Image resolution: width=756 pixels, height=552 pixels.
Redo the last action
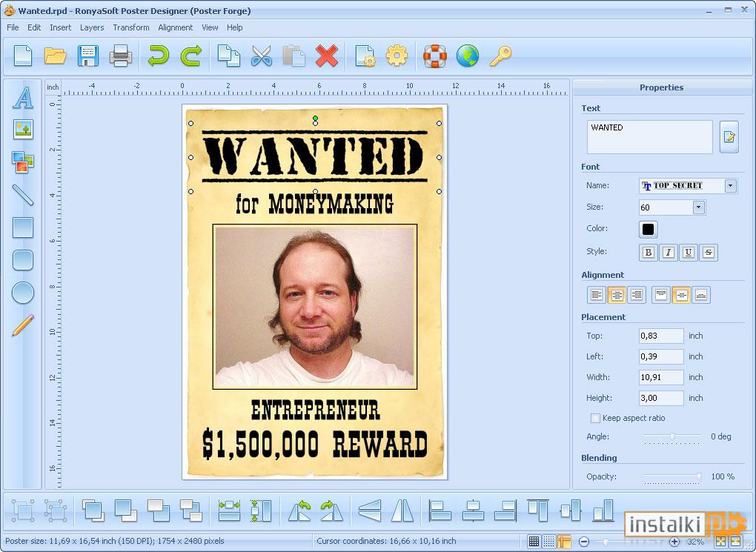point(191,56)
